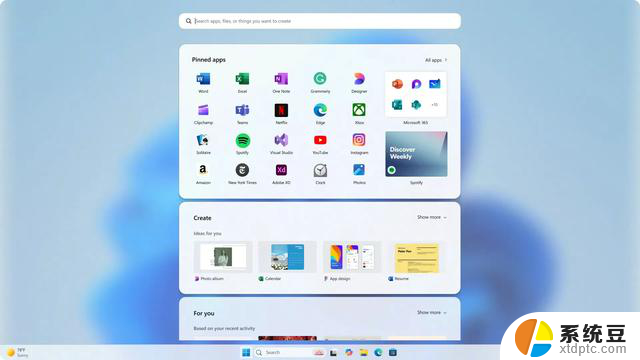This screenshot has height=360, width=640.
Task: Click the Start menu search field
Action: coord(320,21)
